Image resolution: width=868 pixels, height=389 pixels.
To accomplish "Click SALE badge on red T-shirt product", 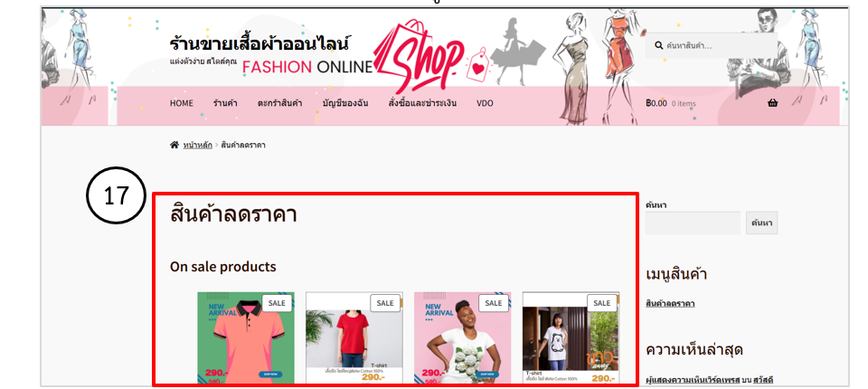I will (385, 303).
